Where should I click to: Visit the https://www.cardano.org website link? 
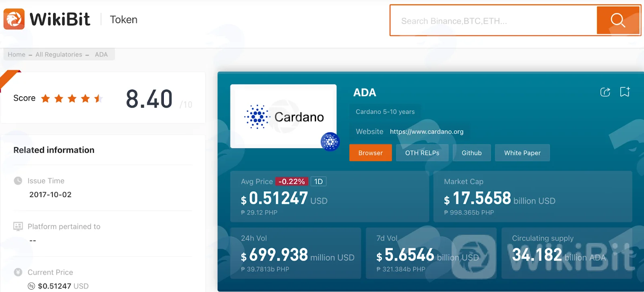(427, 132)
